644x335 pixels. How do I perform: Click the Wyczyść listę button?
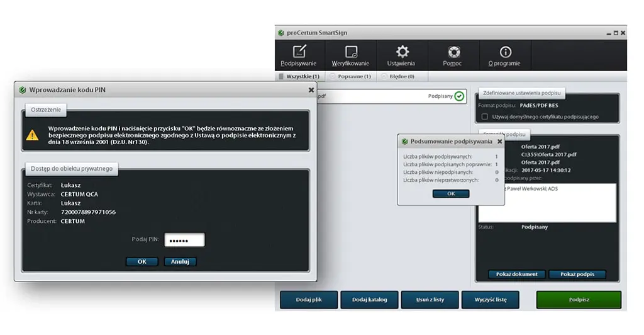pyautogui.click(x=491, y=300)
